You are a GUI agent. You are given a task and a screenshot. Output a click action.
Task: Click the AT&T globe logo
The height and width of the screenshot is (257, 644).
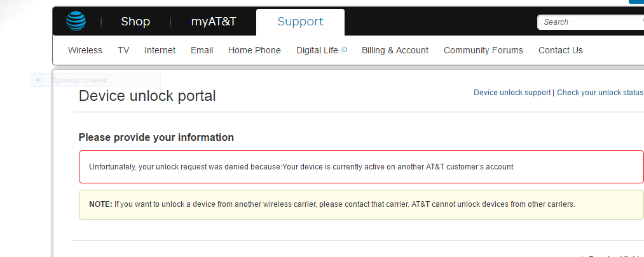(76, 21)
